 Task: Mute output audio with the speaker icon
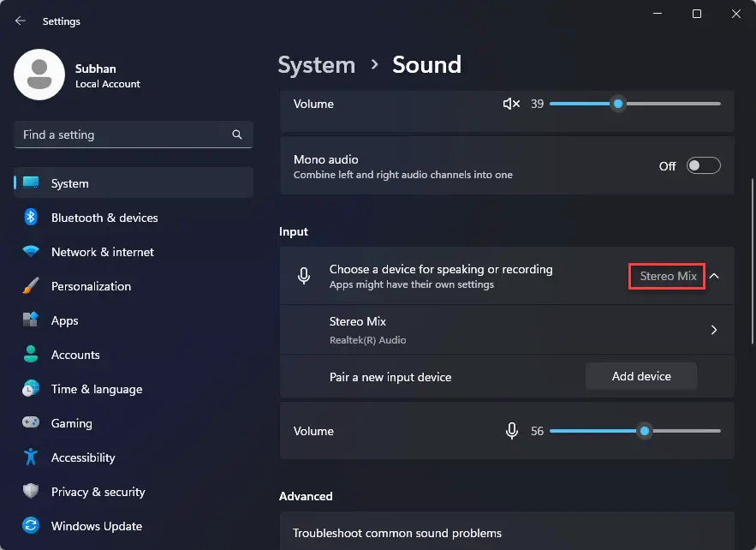point(511,103)
